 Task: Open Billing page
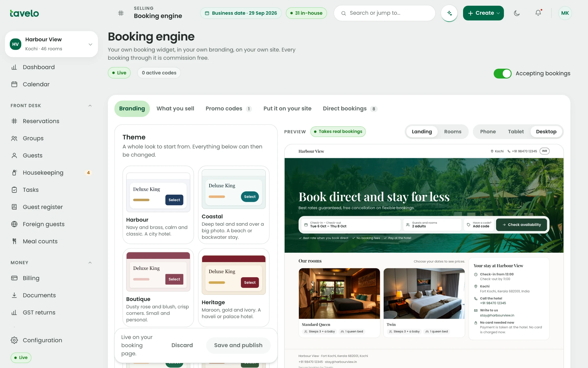pos(51,278)
